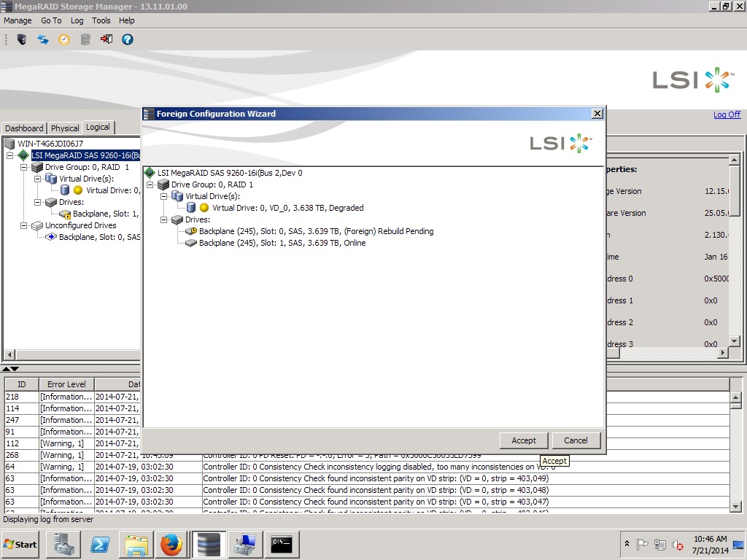Viewport: 747px width, 560px height.
Task: Click the Refresh arrows toolbar icon
Action: point(43,39)
